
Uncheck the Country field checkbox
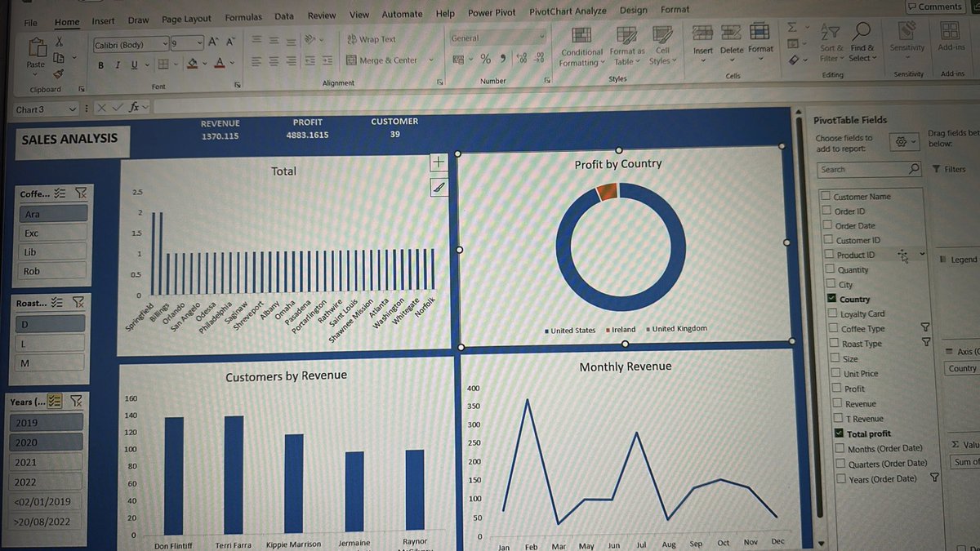point(826,299)
